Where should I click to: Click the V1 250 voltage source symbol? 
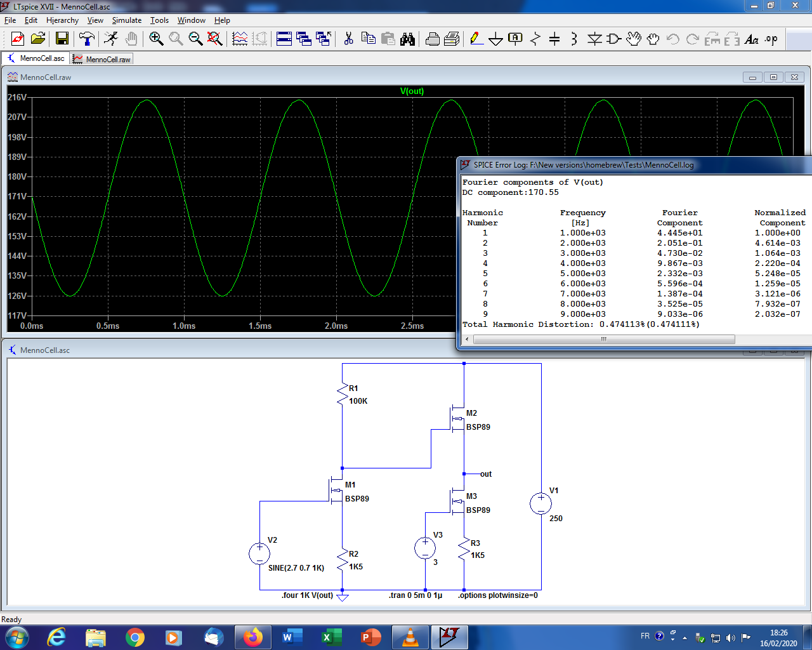541,504
